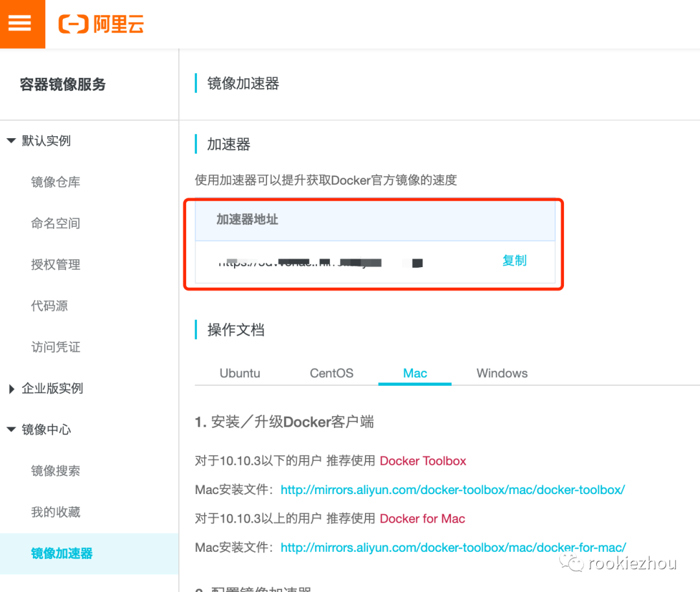Select the Mac tab
Screen dimensions: 700x592
coord(415,373)
